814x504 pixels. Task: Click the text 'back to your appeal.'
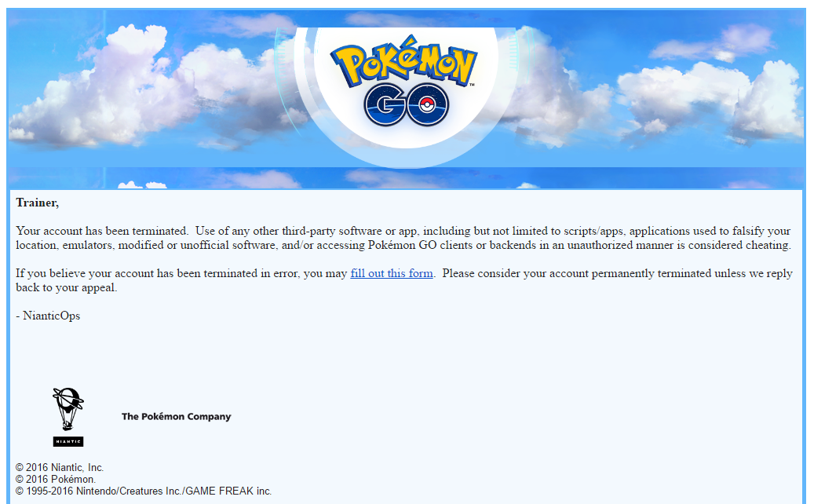pyautogui.click(x=67, y=287)
